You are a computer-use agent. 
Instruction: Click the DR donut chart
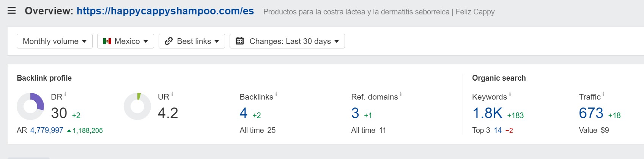click(30, 106)
